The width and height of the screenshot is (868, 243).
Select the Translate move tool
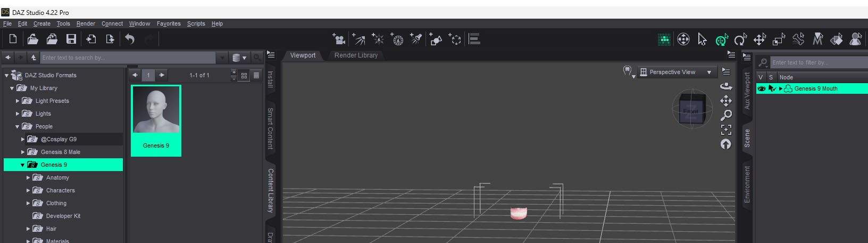click(759, 39)
